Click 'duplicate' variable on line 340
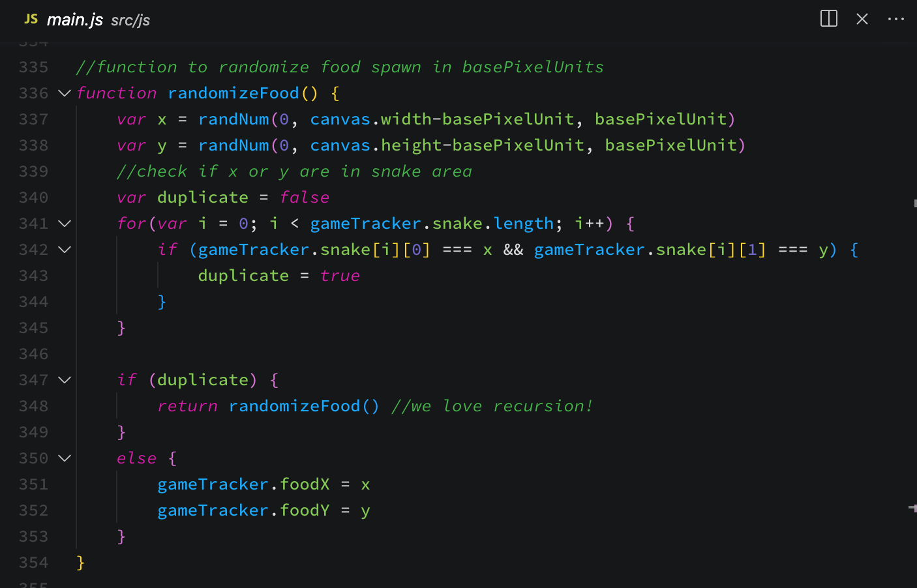 203,198
